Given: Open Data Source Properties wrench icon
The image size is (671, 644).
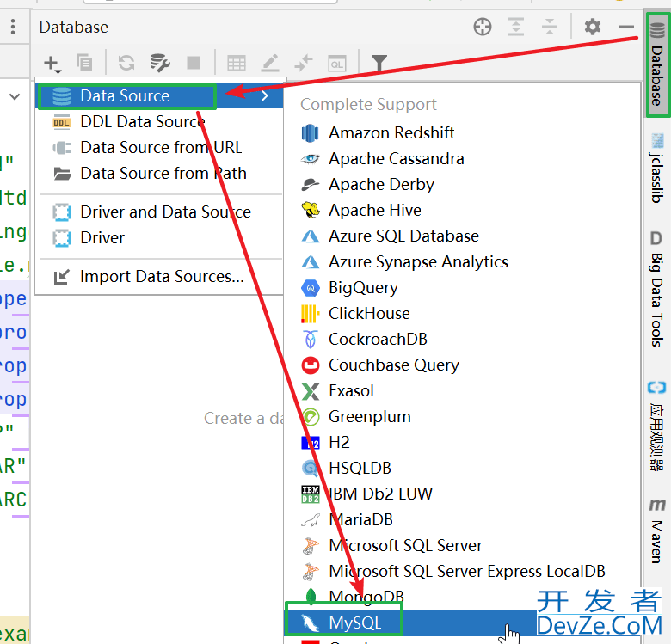Looking at the screenshot, I should click(x=160, y=63).
